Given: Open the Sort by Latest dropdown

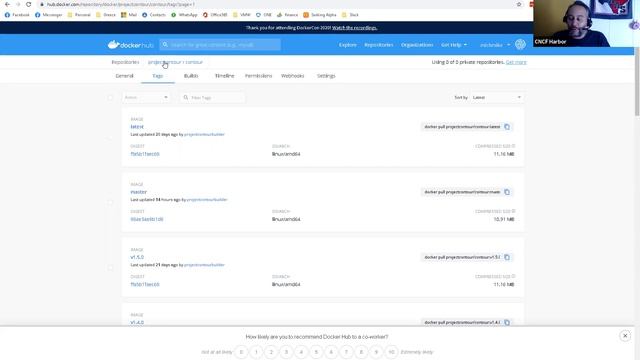Looking at the screenshot, I should [x=497, y=98].
